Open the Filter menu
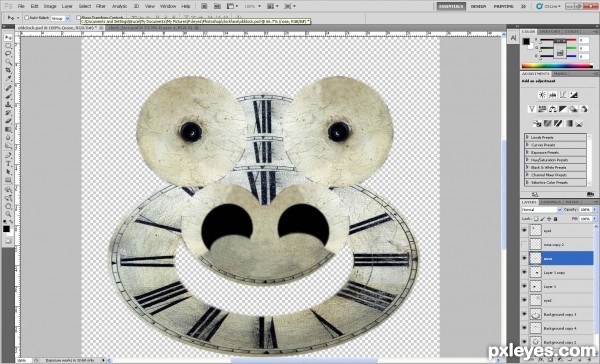This screenshot has height=364, width=600. (101, 6)
